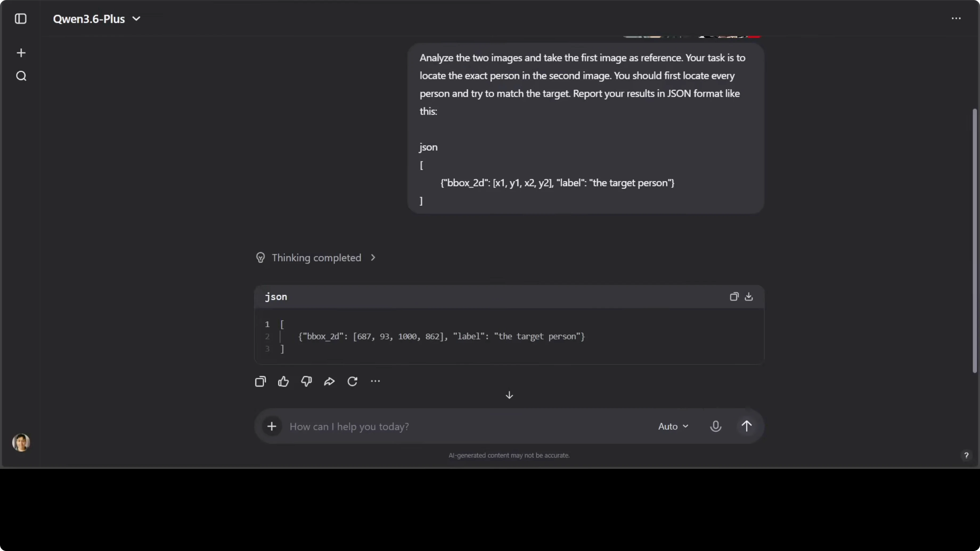Toggle the sidebar panel icon

(21, 19)
